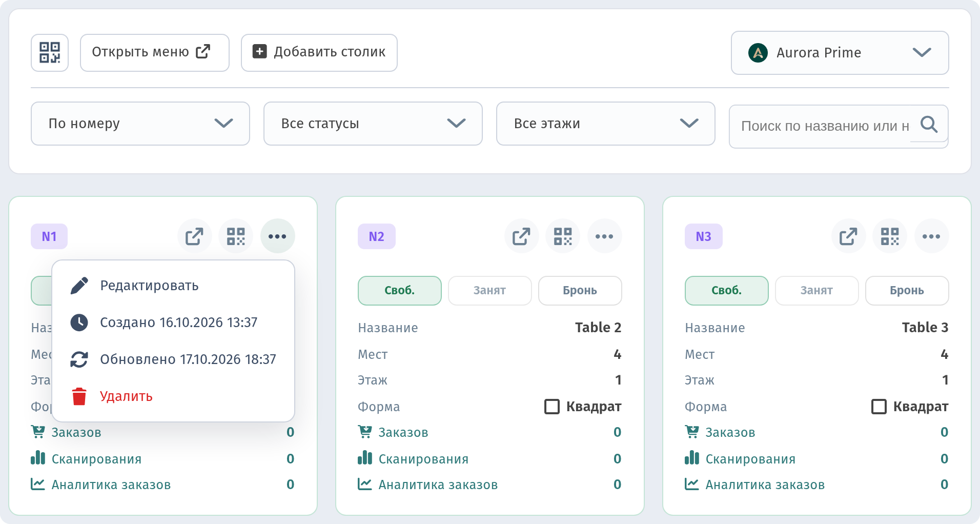Screen dimensions: 980x524
Task: Expand the Aurora Prime venue selector
Action: (x=840, y=53)
